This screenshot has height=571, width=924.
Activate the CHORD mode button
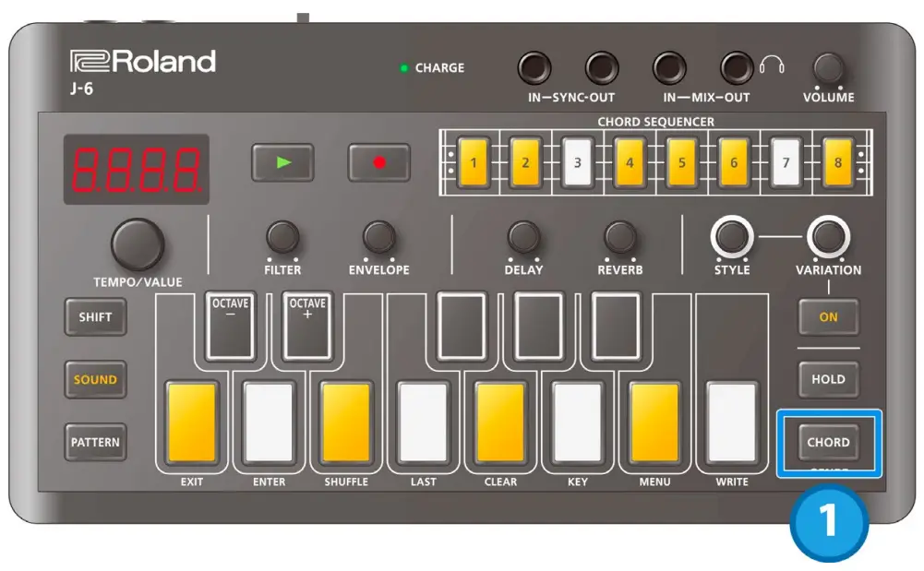(x=828, y=442)
